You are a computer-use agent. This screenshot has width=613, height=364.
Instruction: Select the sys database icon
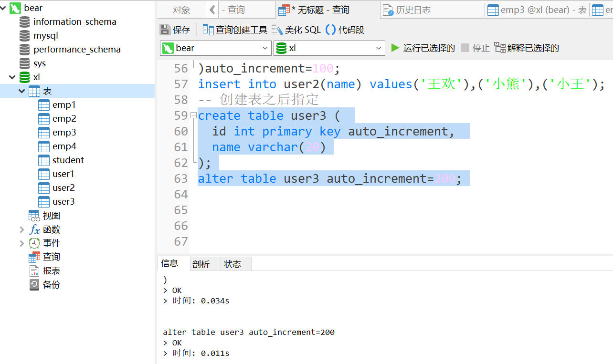pos(25,63)
